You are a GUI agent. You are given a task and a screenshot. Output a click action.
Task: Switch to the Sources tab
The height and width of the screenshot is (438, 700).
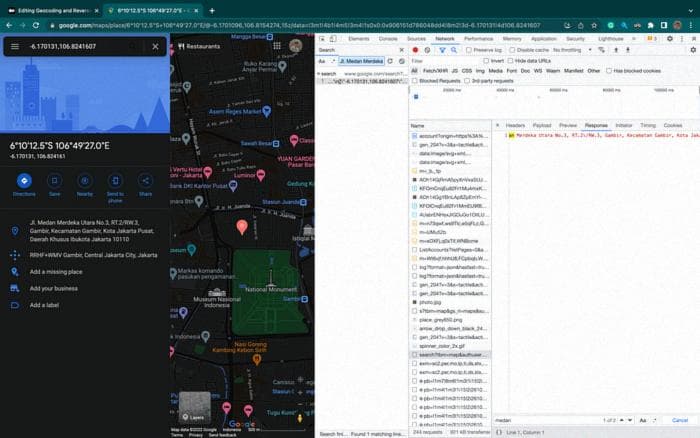coord(416,39)
